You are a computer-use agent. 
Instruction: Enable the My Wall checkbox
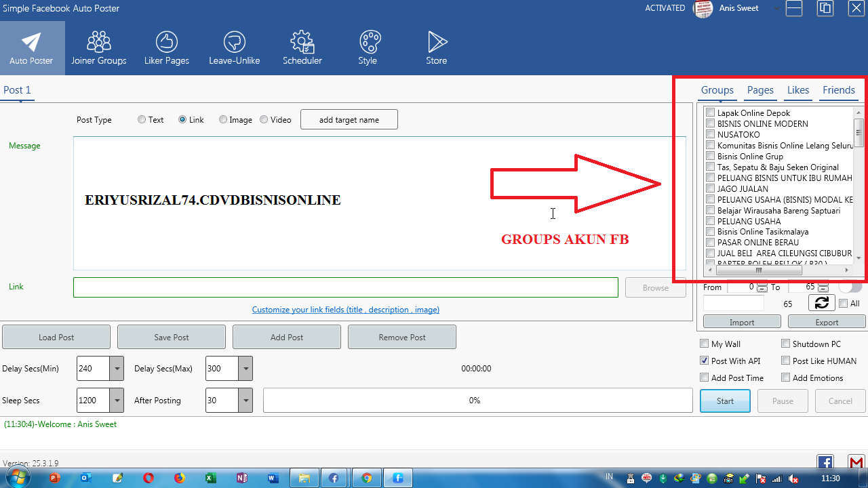point(705,344)
